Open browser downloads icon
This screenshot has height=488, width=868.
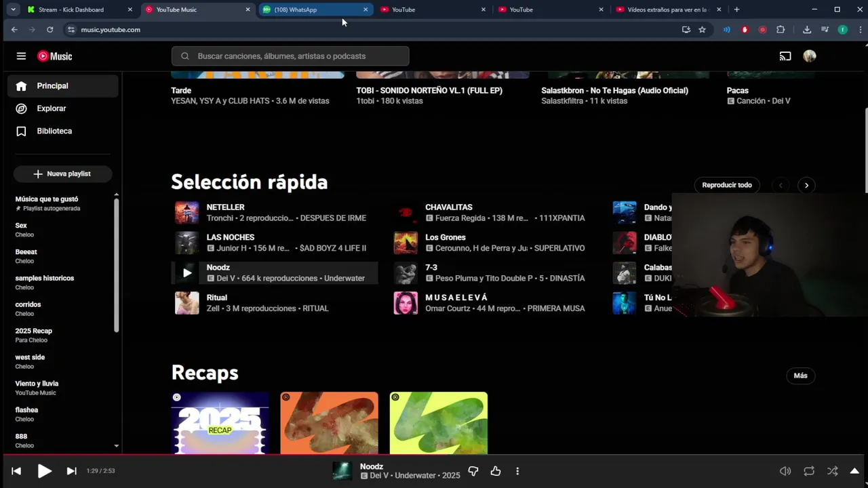pyautogui.click(x=806, y=30)
